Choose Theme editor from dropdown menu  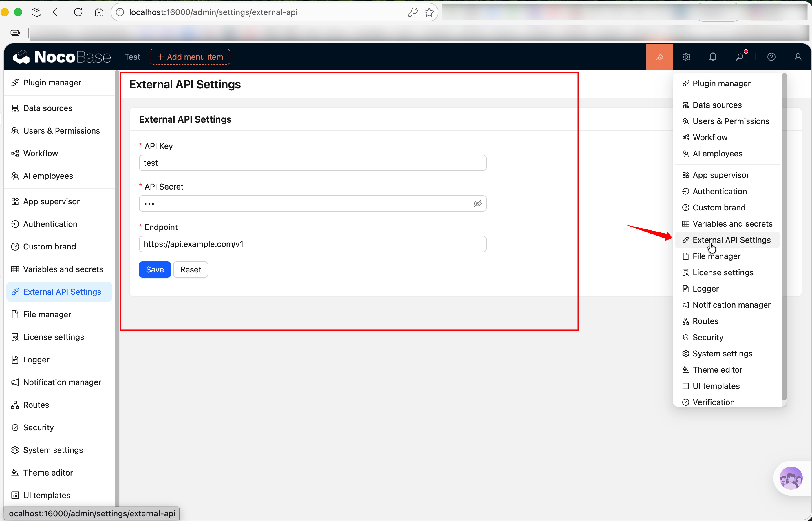(x=717, y=370)
